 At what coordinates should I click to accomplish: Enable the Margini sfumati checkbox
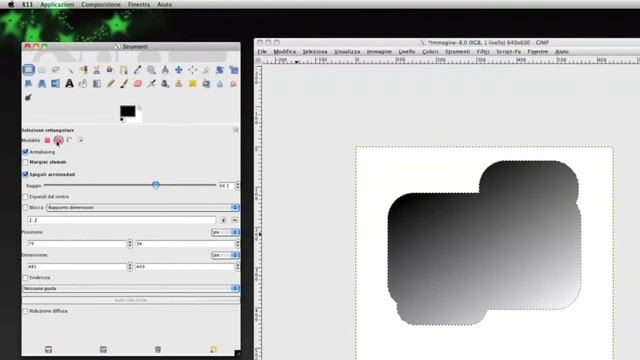click(25, 162)
